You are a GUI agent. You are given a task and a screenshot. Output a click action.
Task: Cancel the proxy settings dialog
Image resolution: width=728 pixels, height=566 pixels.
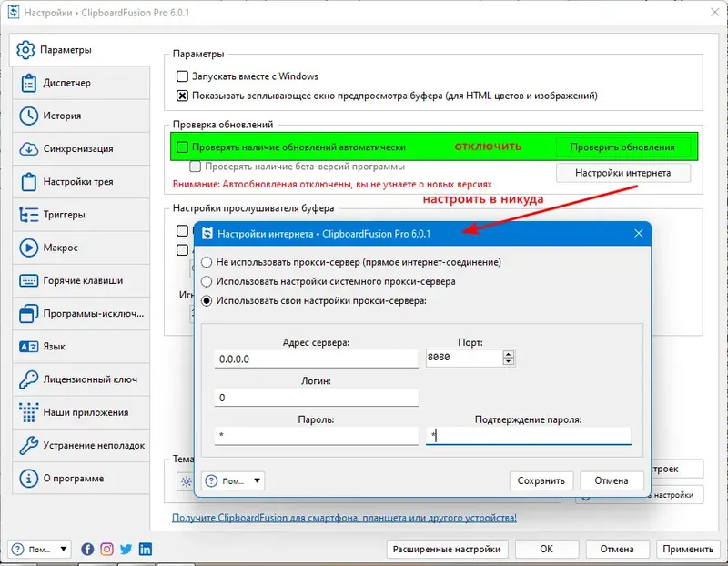coord(612,481)
